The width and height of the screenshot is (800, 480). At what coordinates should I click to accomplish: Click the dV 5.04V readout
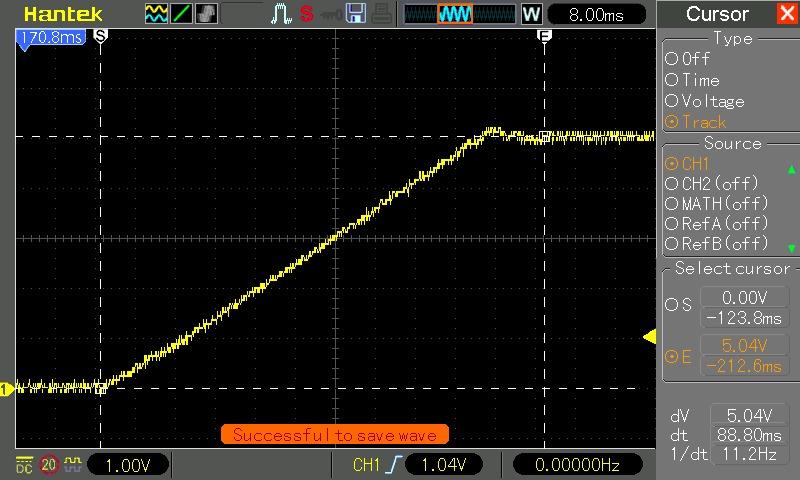tap(748, 416)
